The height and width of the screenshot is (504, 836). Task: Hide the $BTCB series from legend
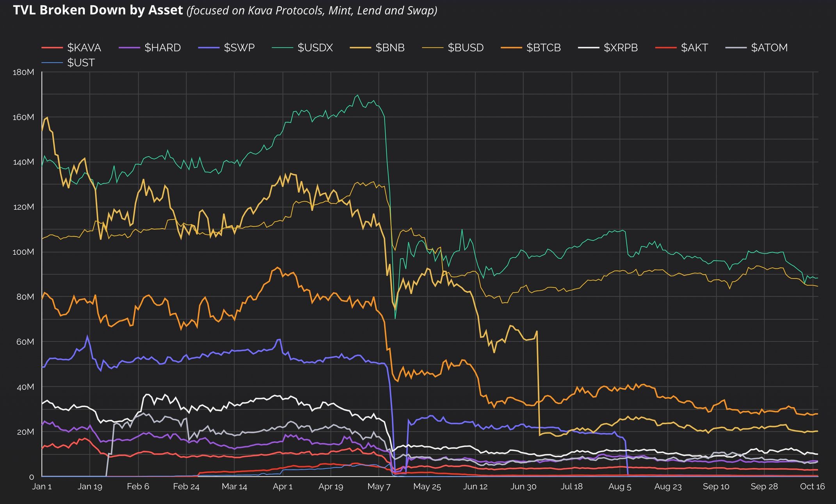543,48
